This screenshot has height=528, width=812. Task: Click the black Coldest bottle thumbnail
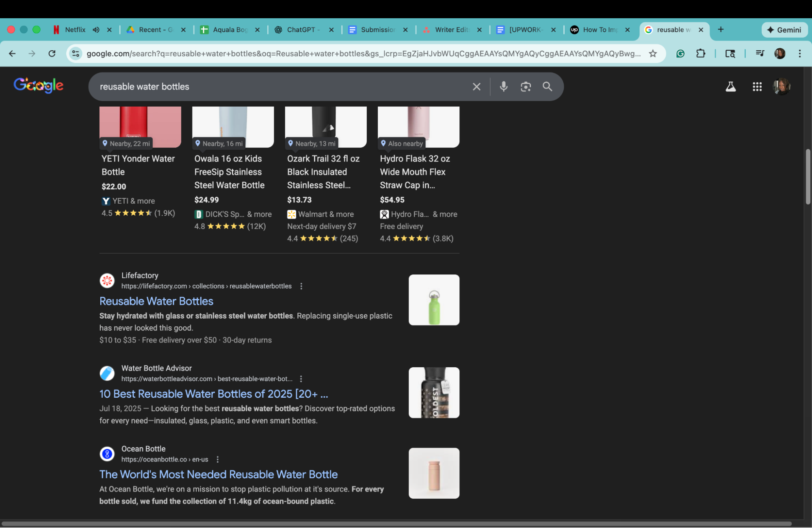(x=434, y=392)
